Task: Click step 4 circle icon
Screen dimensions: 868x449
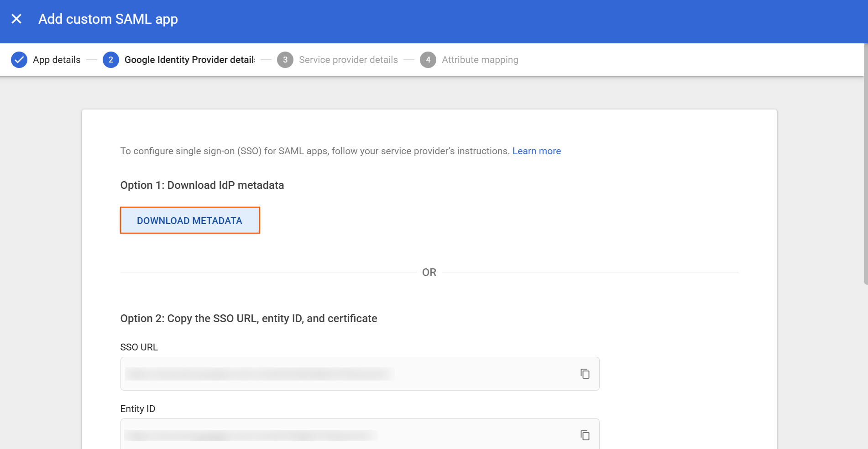Action: pyautogui.click(x=428, y=60)
